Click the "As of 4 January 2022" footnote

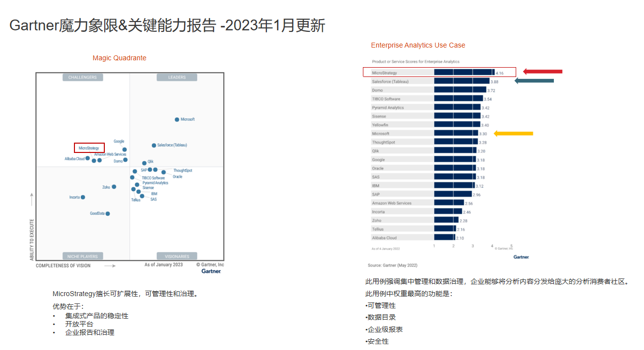386,249
